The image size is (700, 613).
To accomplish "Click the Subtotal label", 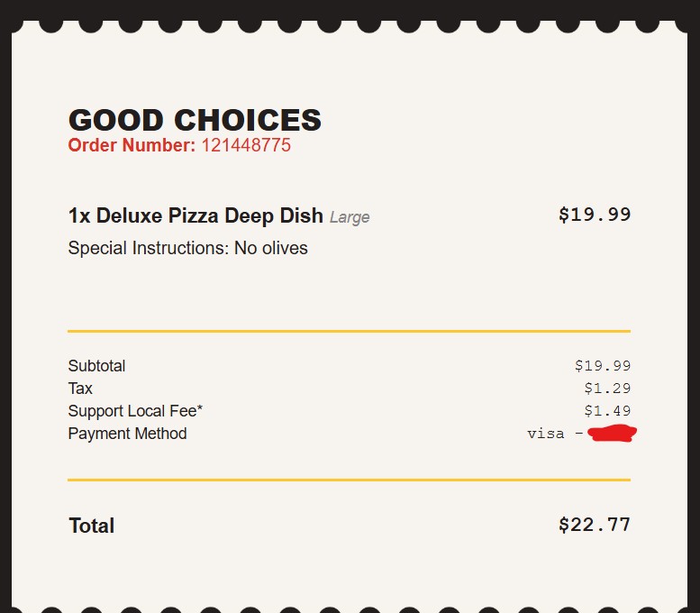I will click(96, 366).
